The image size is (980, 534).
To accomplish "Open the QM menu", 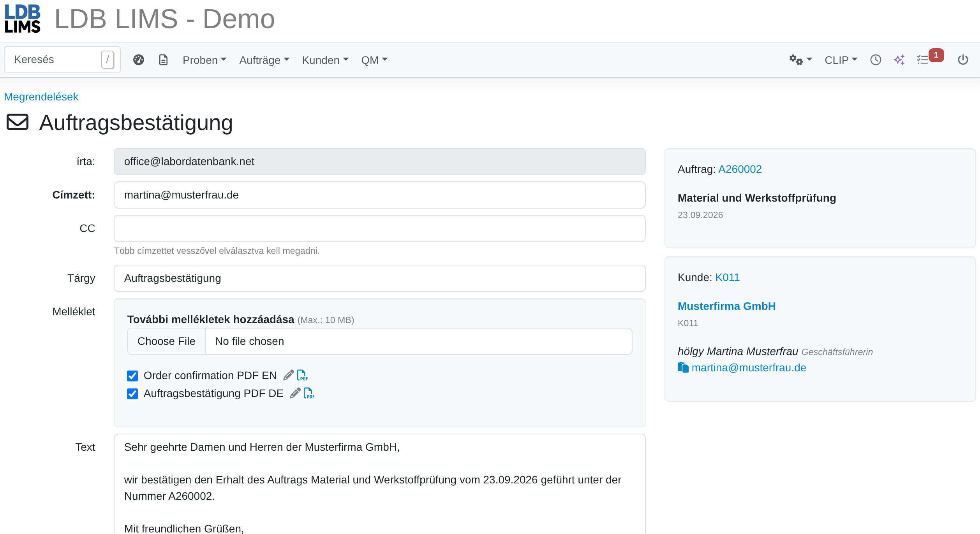I will 374,60.
